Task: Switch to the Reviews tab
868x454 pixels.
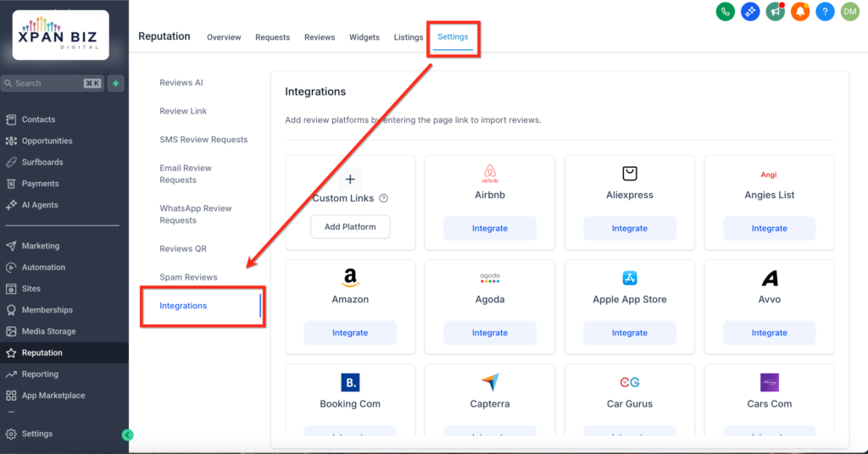Action: coord(320,37)
